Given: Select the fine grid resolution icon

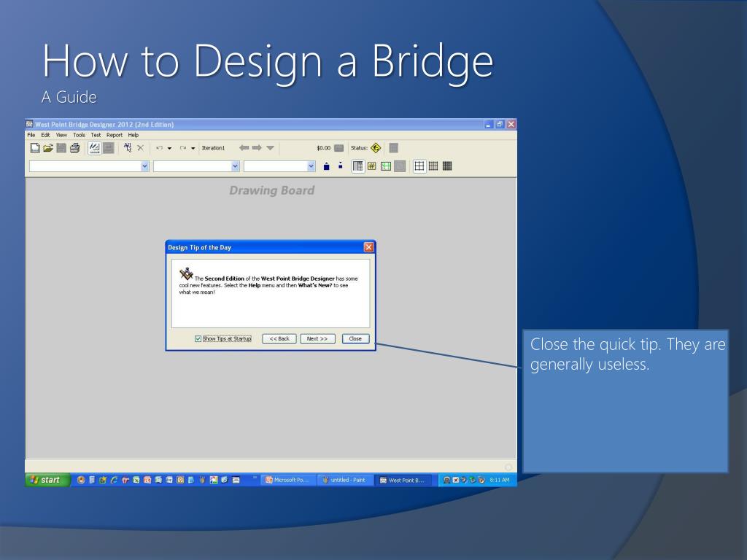Looking at the screenshot, I should tap(447, 166).
